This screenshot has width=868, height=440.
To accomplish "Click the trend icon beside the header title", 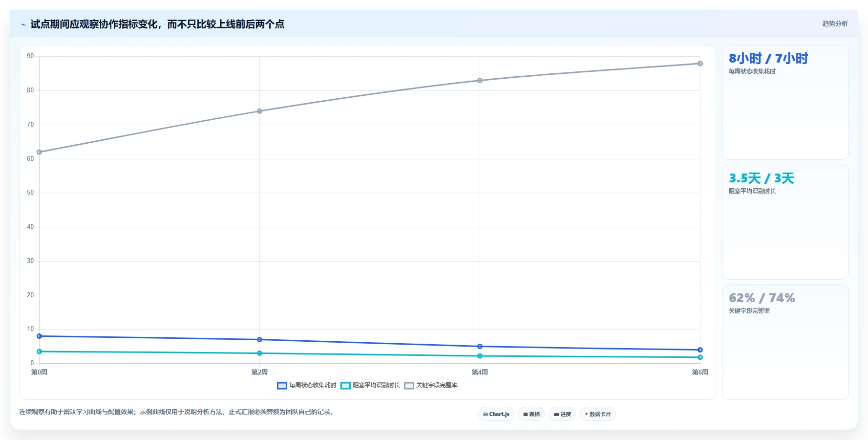I will point(23,24).
